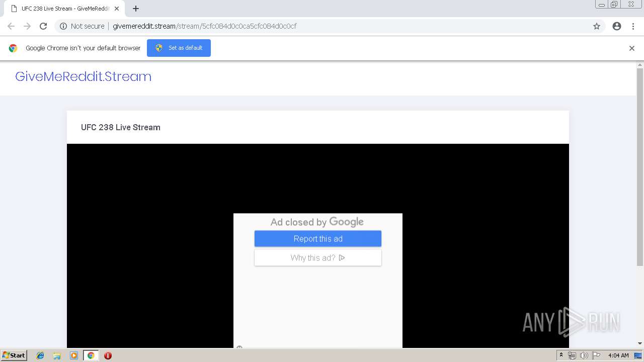644x362 pixels.
Task: Open Chrome three-dot menu
Action: (633, 26)
